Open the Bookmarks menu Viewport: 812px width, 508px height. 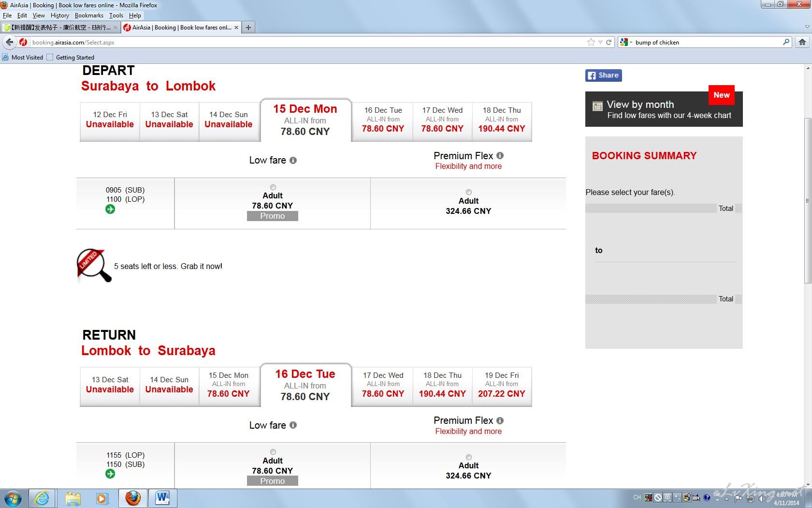click(x=89, y=15)
